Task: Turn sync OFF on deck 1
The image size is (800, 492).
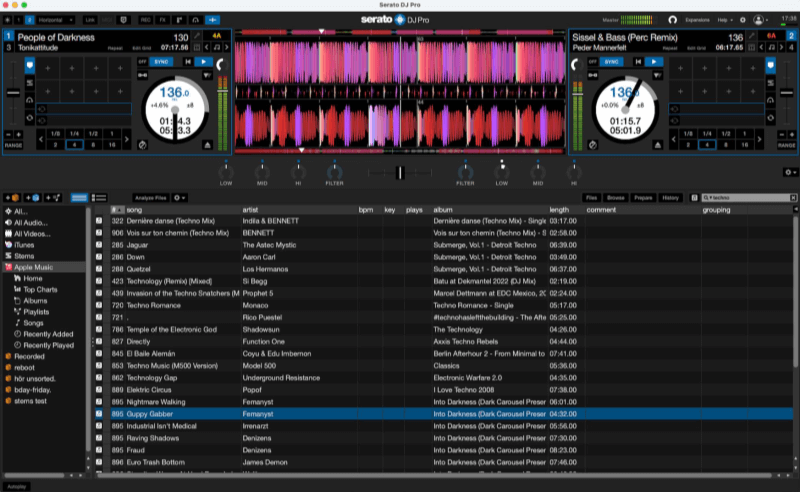Action: click(142, 62)
